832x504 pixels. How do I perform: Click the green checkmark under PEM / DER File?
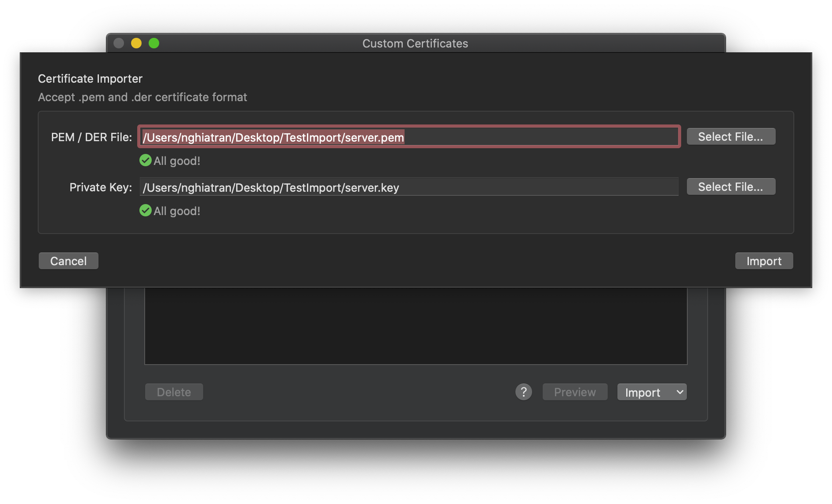click(146, 161)
